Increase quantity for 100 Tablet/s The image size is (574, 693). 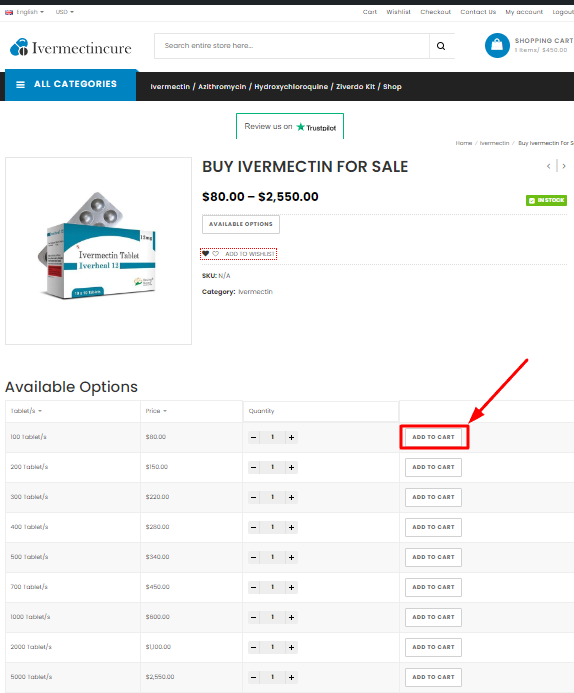tap(292, 438)
